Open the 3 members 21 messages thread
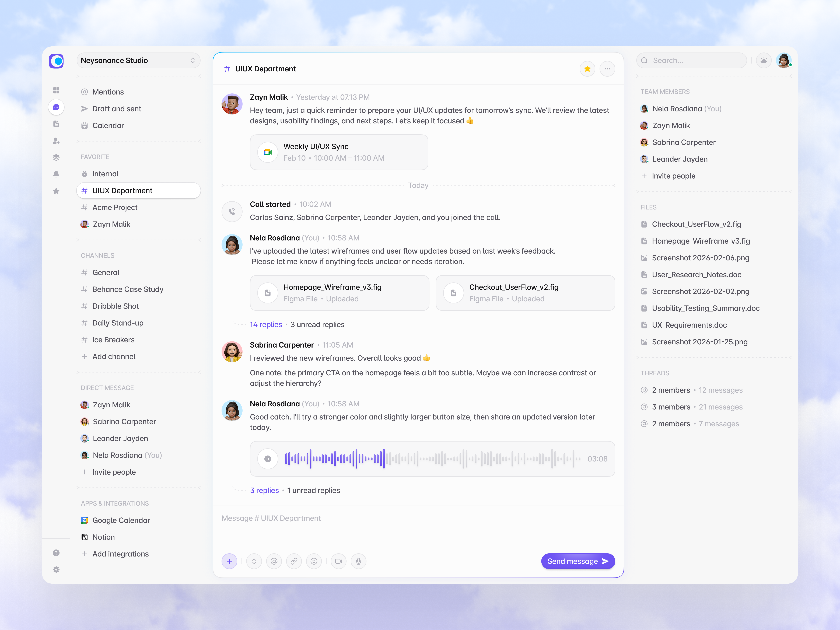 pos(692,407)
